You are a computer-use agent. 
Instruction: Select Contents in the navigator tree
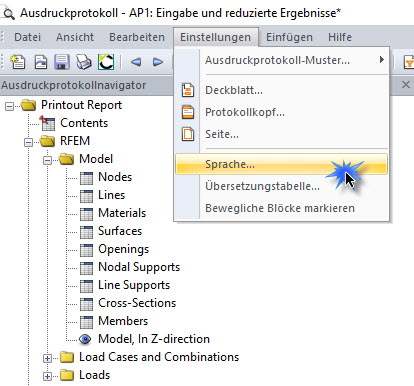pos(84,123)
